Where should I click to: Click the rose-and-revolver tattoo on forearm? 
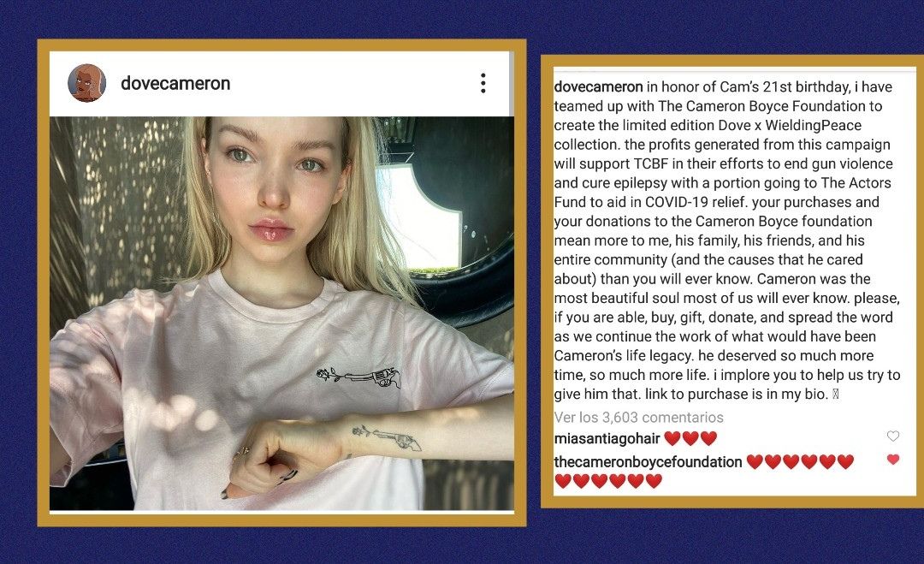386,438
